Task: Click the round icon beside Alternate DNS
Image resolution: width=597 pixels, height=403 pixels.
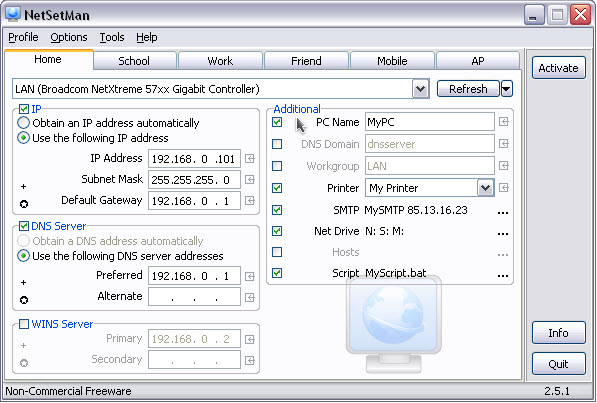Action: (x=24, y=300)
